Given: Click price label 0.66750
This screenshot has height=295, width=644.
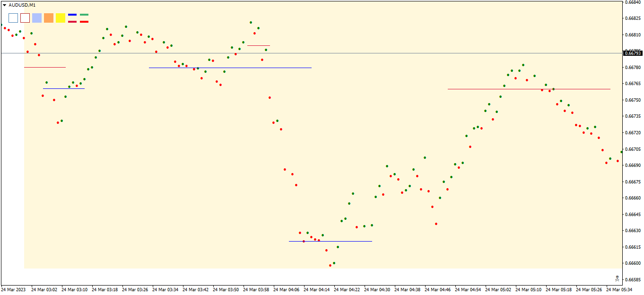Looking at the screenshot, I should [633, 100].
